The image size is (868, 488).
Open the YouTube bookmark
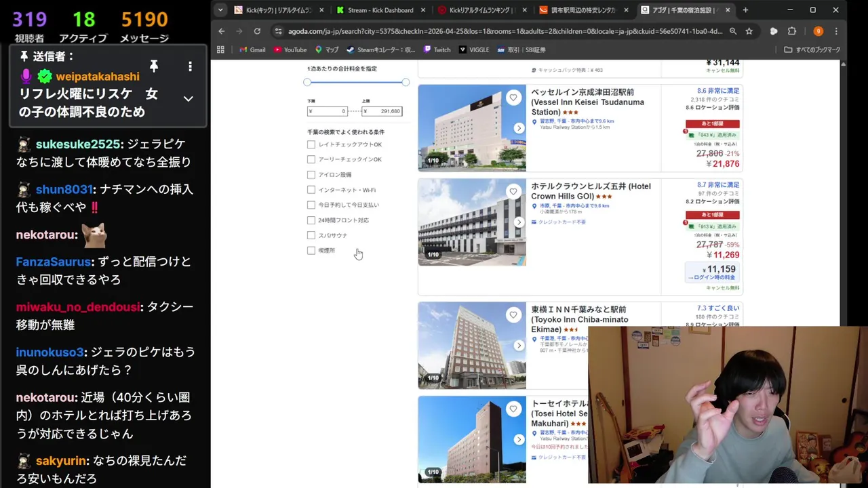pyautogui.click(x=290, y=49)
